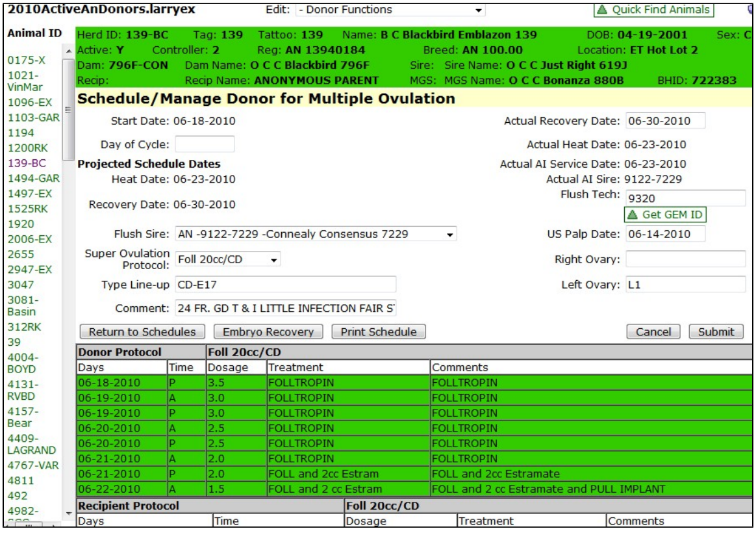This screenshot has height=533, width=756.
Task: Click the Right Ovary input field
Action: 686,259
